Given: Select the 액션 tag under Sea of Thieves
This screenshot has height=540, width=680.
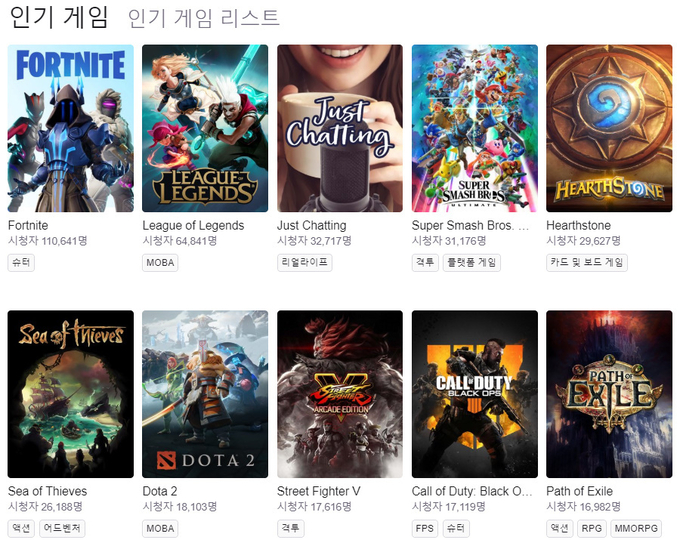Looking at the screenshot, I should click(x=21, y=529).
